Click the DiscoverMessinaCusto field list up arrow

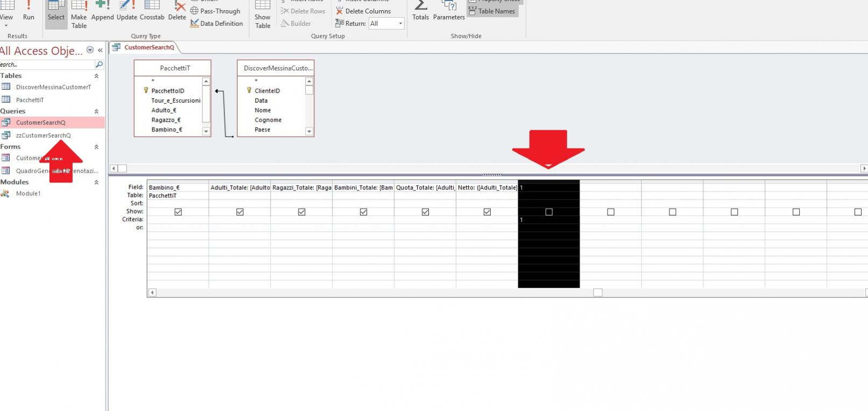pyautogui.click(x=309, y=81)
